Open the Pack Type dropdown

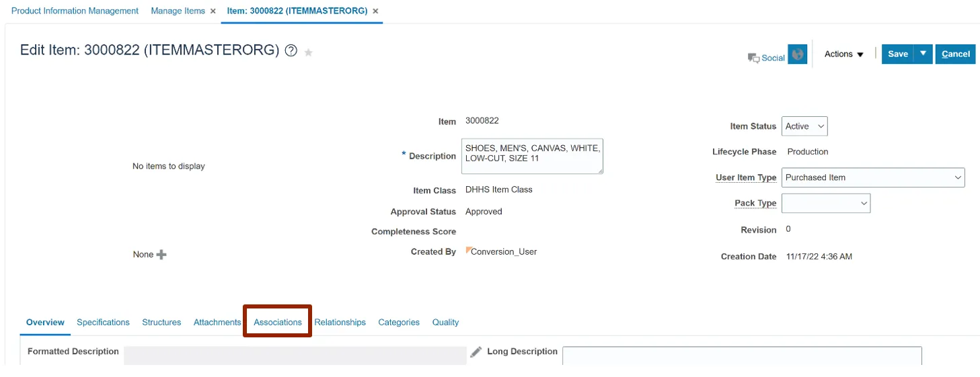826,203
